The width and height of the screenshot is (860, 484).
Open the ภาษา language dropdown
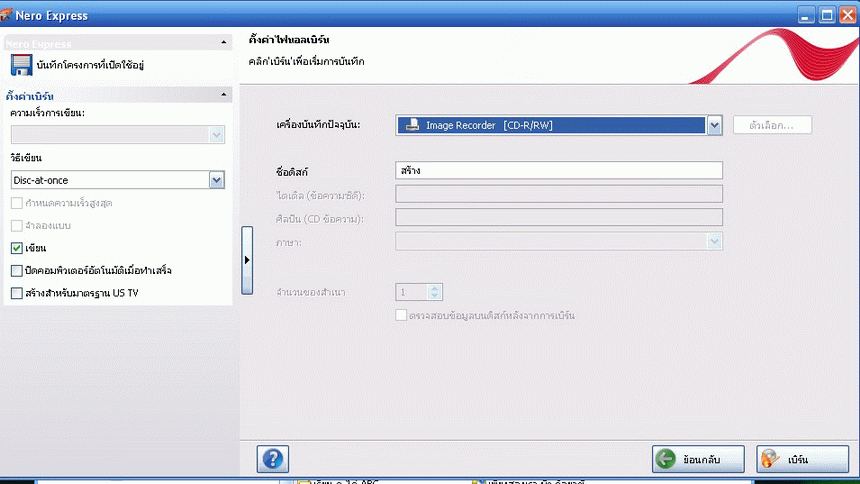pos(714,241)
